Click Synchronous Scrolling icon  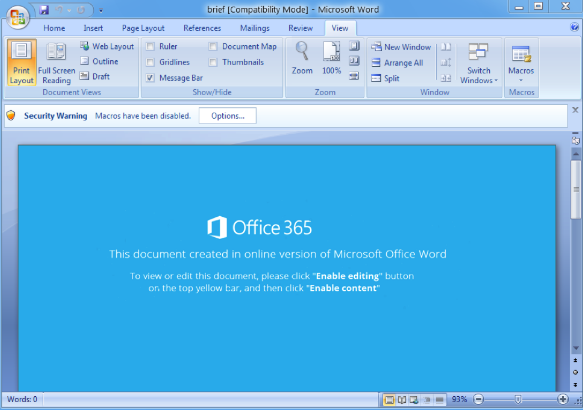pos(446,62)
